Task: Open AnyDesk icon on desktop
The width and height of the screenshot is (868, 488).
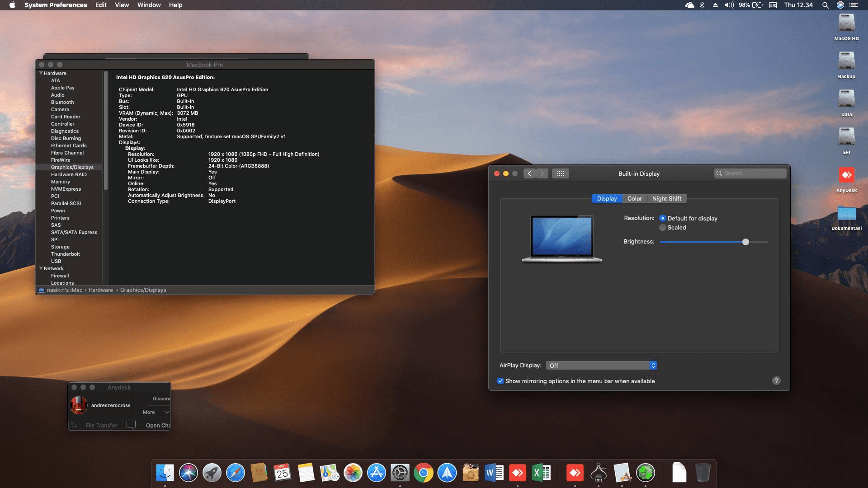Action: click(846, 179)
